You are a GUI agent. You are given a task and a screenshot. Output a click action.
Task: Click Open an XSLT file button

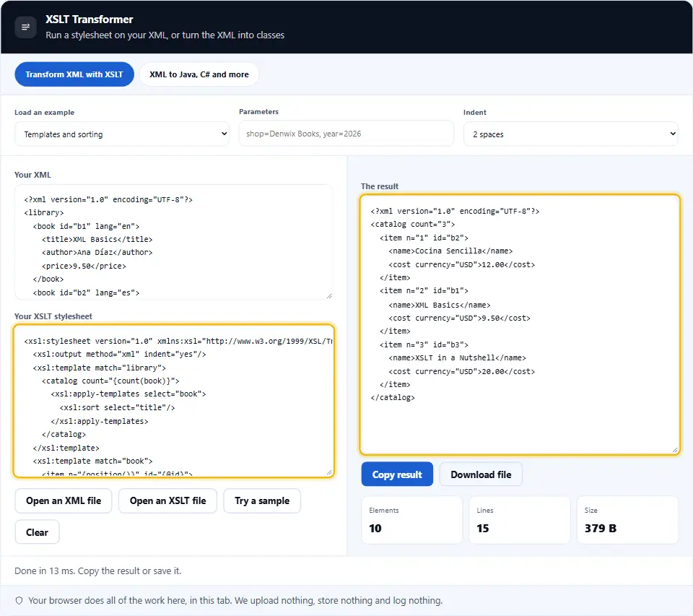coord(168,501)
